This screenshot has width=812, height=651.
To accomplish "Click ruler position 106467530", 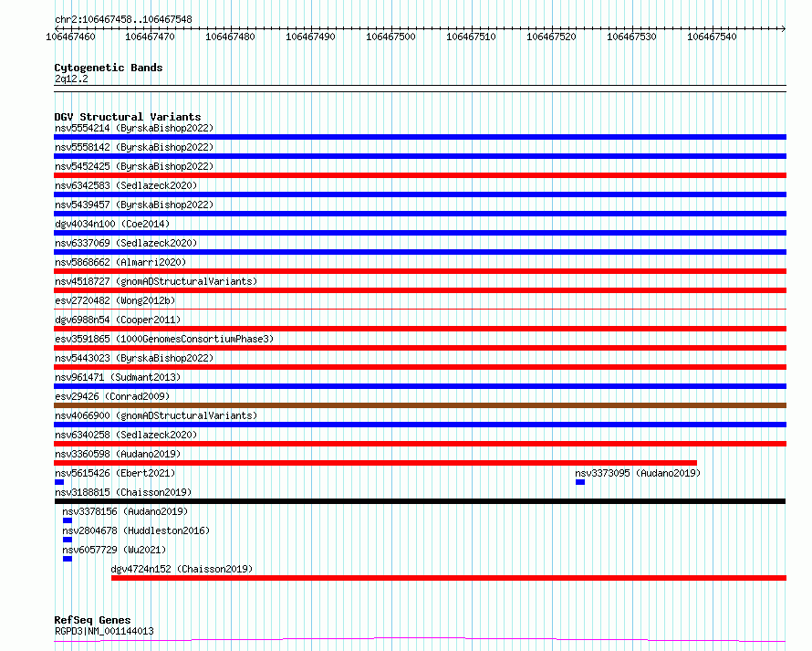I will [x=631, y=37].
